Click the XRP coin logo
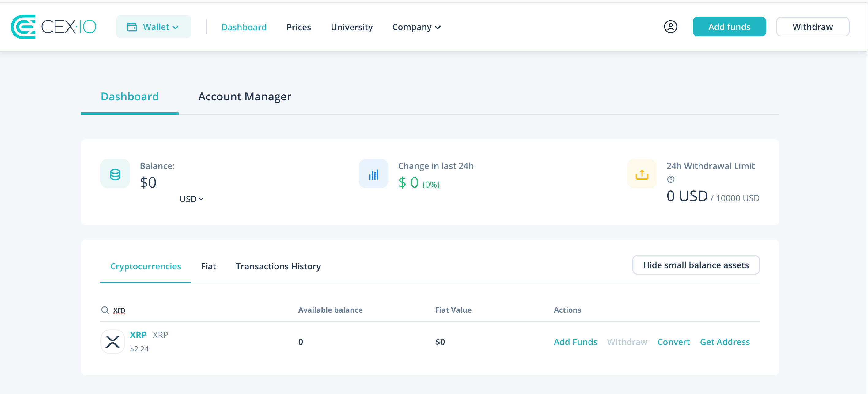 pos(112,341)
